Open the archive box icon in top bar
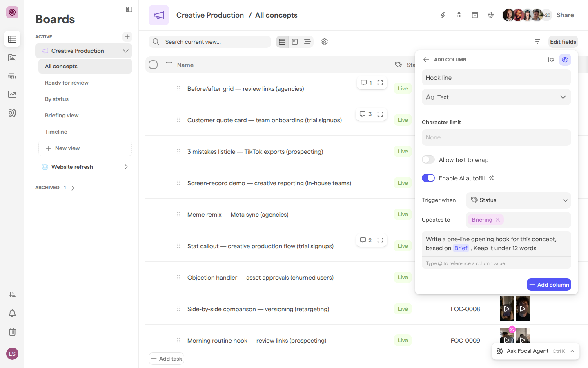 coord(475,15)
